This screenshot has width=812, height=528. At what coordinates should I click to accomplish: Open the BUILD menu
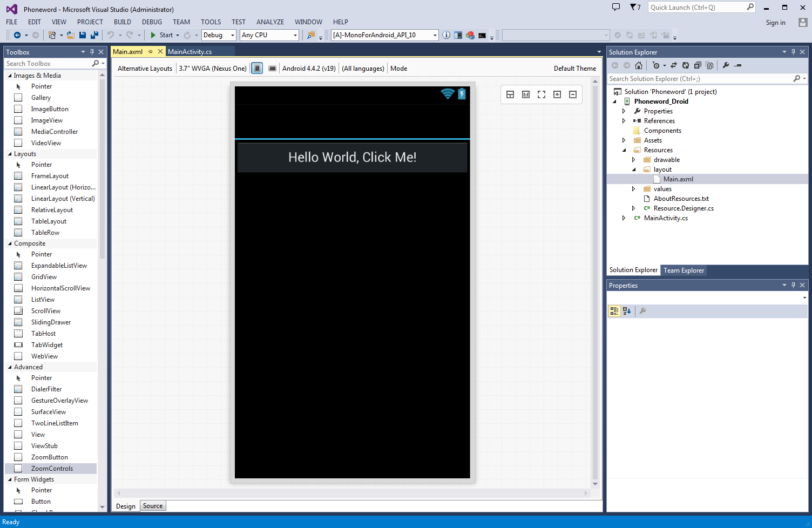pos(122,22)
